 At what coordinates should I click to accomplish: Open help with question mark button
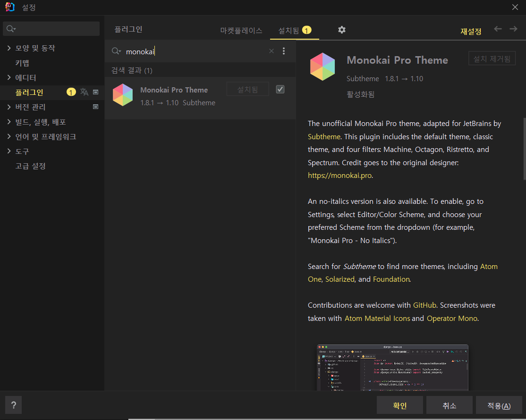pos(13,405)
